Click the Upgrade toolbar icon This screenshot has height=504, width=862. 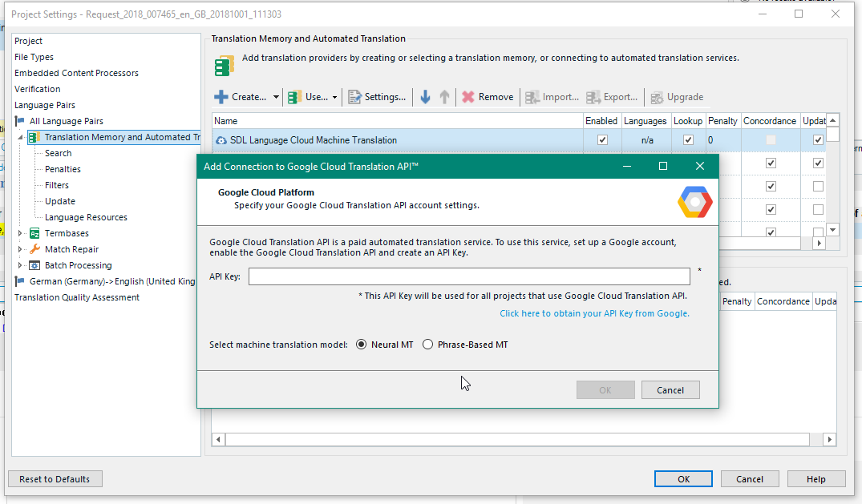[x=658, y=97]
